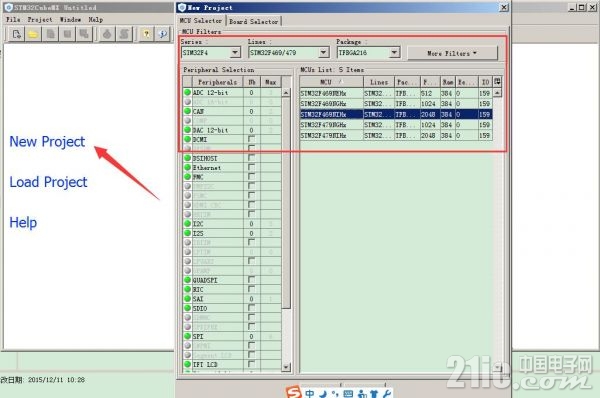
Task: Check the SDIO peripheral checkbox
Action: 251,308
